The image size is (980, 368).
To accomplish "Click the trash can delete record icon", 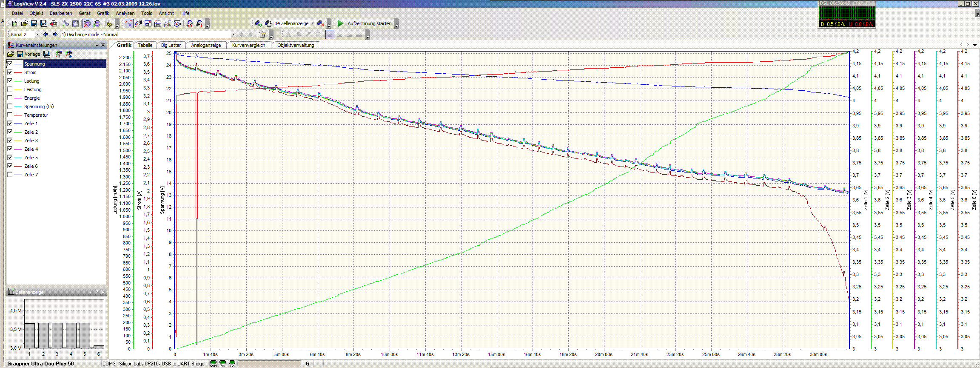I will pyautogui.click(x=262, y=34).
